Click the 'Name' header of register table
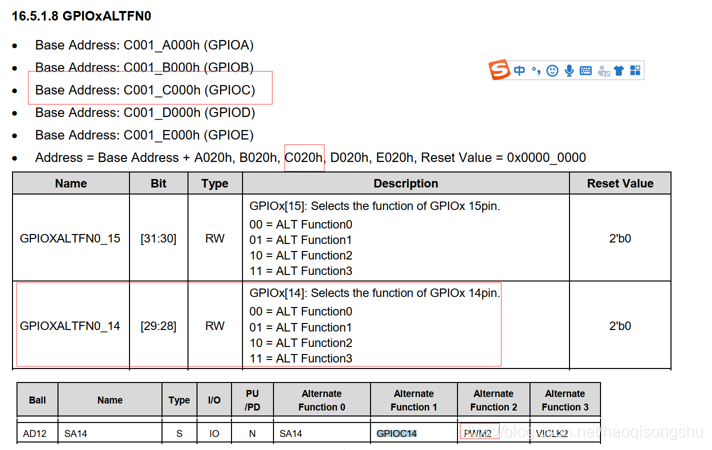 click(71, 183)
